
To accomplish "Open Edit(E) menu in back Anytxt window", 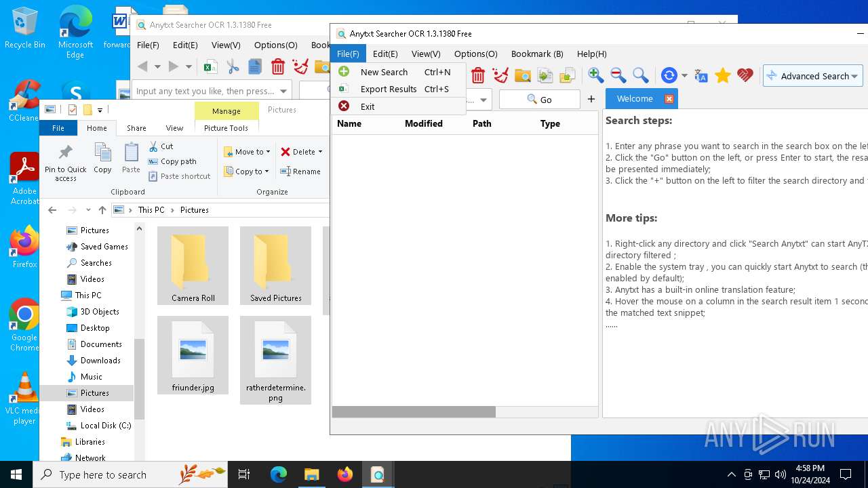I will (185, 45).
